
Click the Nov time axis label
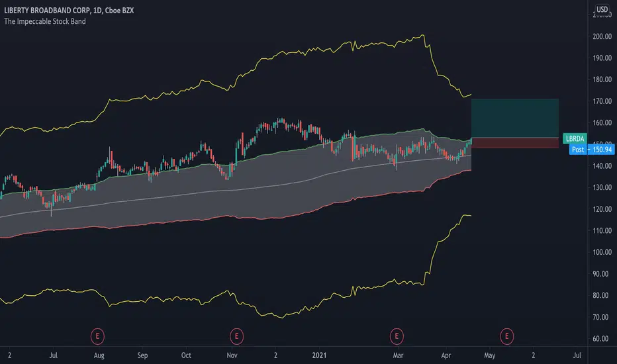point(232,355)
